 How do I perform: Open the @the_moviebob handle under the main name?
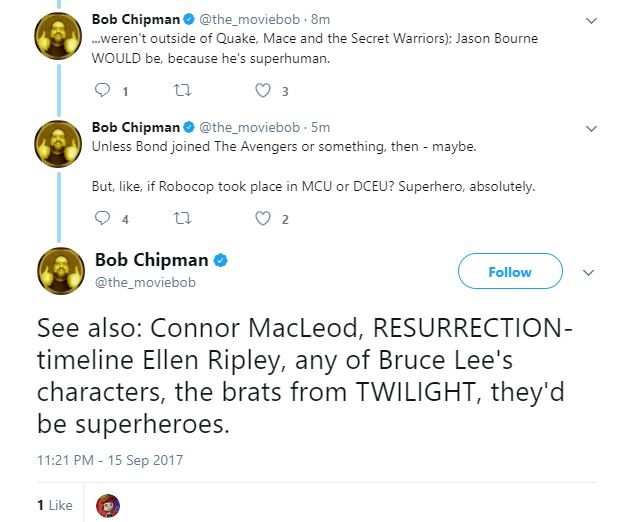(145, 282)
